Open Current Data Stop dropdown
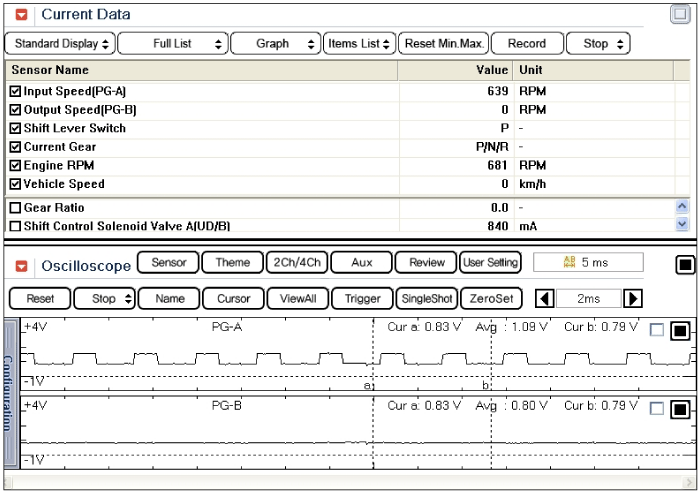 598,44
